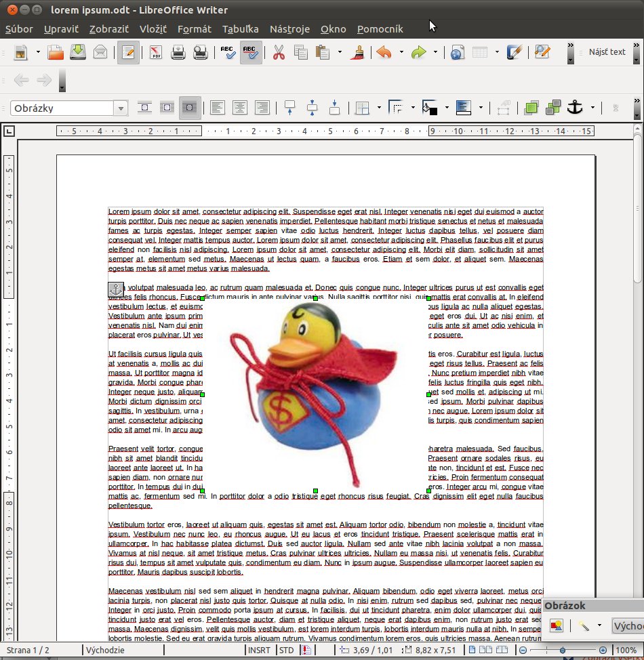Select the Format Paintbrush tool
Viewport: 644px width, 660px height.
pos(358,52)
